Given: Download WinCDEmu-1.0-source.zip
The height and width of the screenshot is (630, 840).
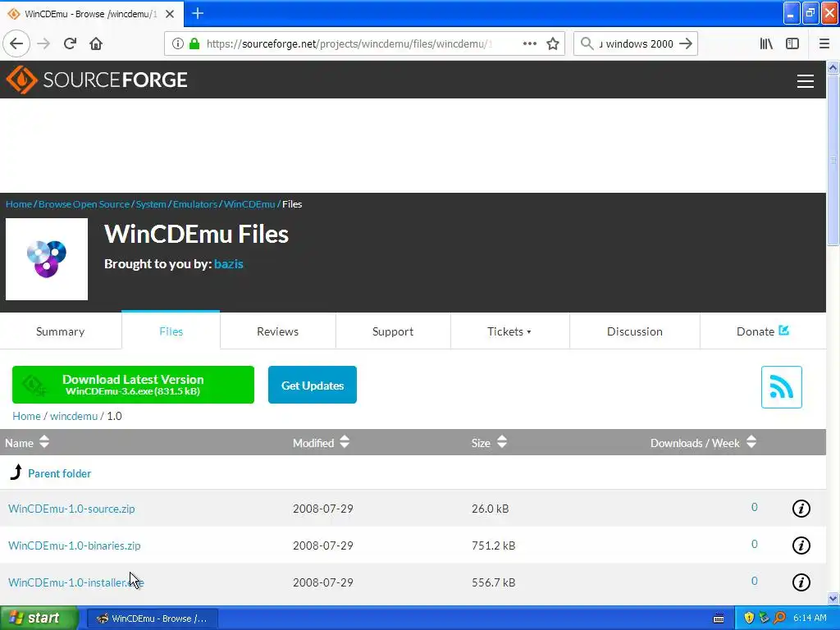Looking at the screenshot, I should [71, 509].
